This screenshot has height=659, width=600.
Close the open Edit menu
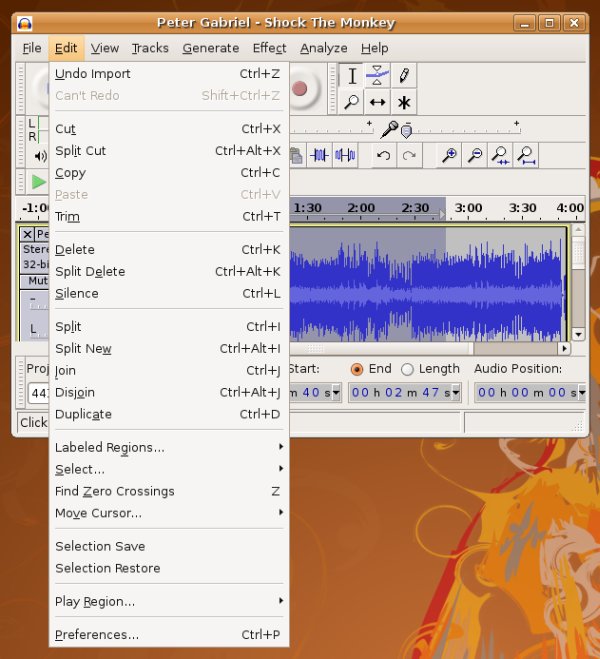tap(66, 48)
